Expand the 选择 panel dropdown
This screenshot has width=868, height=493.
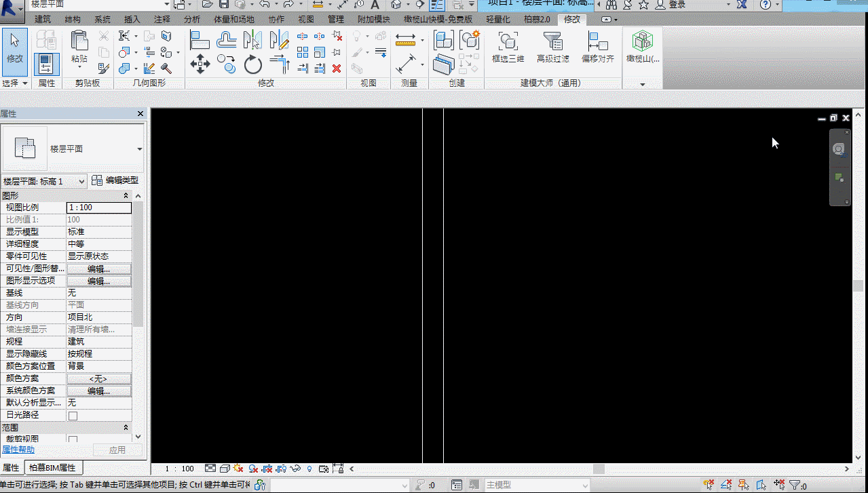pos(15,83)
